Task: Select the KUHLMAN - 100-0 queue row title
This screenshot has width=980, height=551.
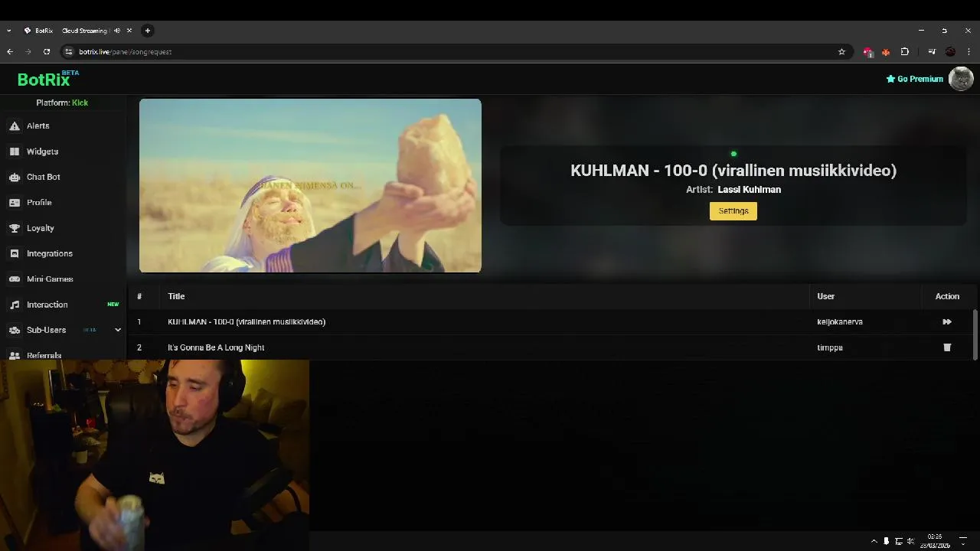Action: point(247,322)
